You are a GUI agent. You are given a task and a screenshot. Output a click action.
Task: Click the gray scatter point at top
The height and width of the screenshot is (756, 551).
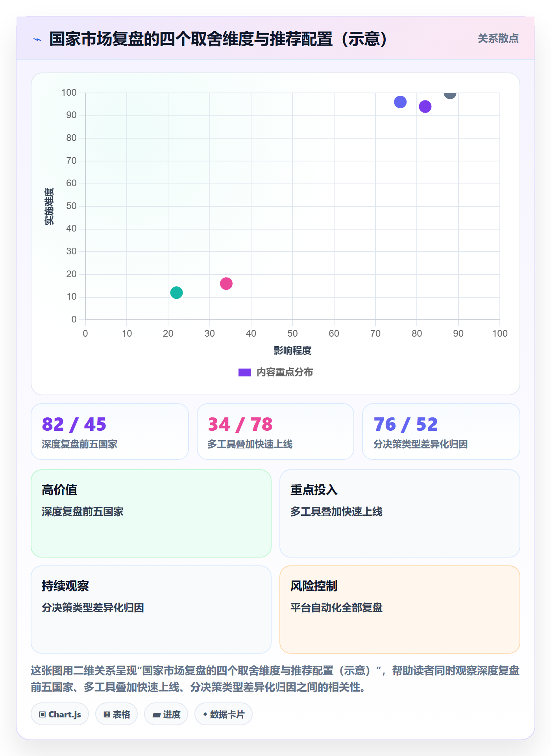pos(450,94)
